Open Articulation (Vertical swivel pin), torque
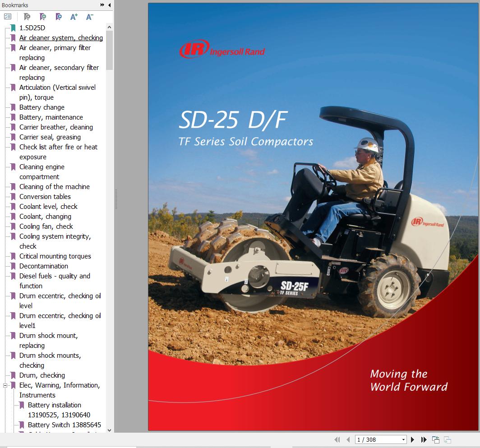This screenshot has width=480, height=448. pos(57,92)
